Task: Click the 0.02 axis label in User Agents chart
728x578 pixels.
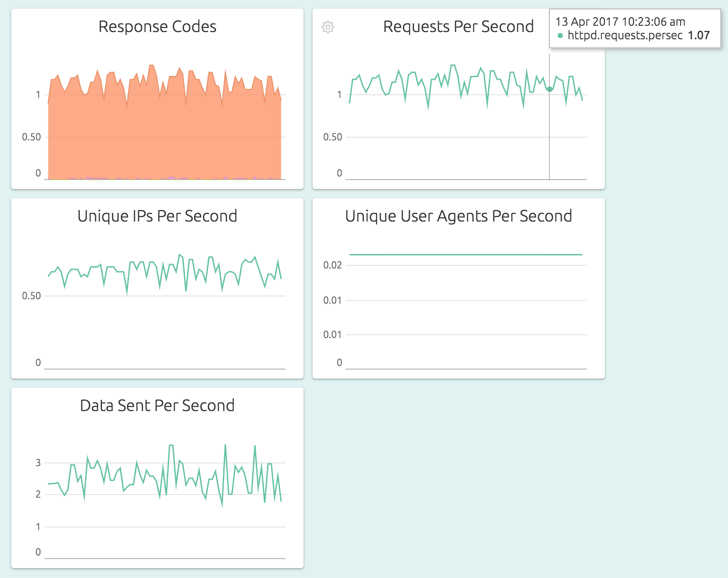Action: coord(333,265)
